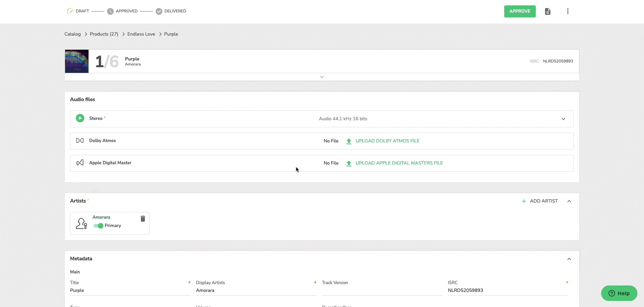Click the Apple Digital Masters upload arrow icon
This screenshot has width=644, height=307.
349,163
